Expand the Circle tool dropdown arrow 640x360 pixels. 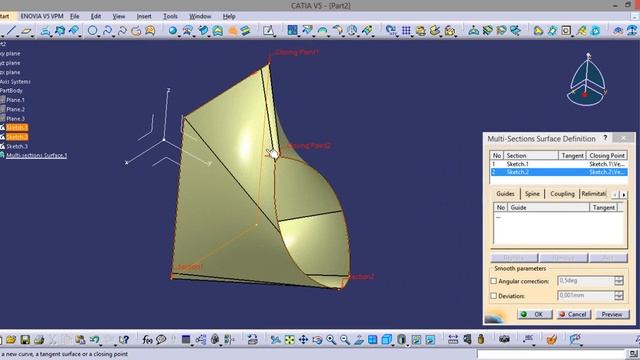pos(99,36)
